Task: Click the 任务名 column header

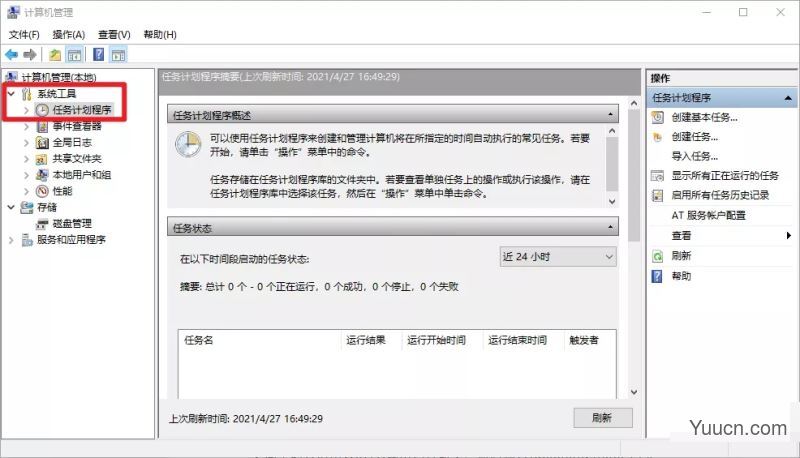Action: (198, 340)
